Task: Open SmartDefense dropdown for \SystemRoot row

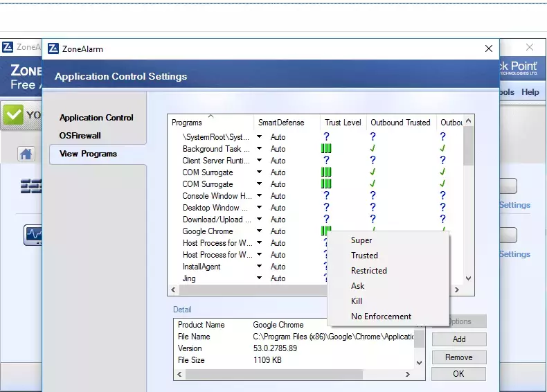Action: [x=259, y=137]
